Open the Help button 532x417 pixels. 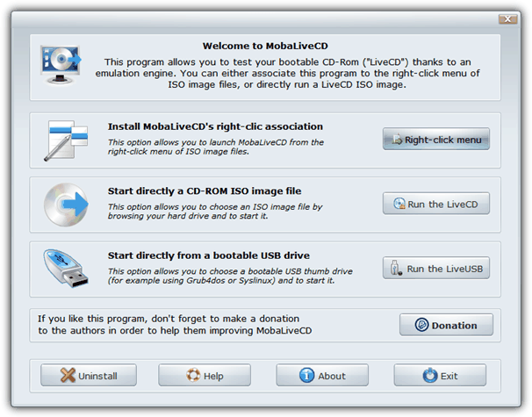205,375
